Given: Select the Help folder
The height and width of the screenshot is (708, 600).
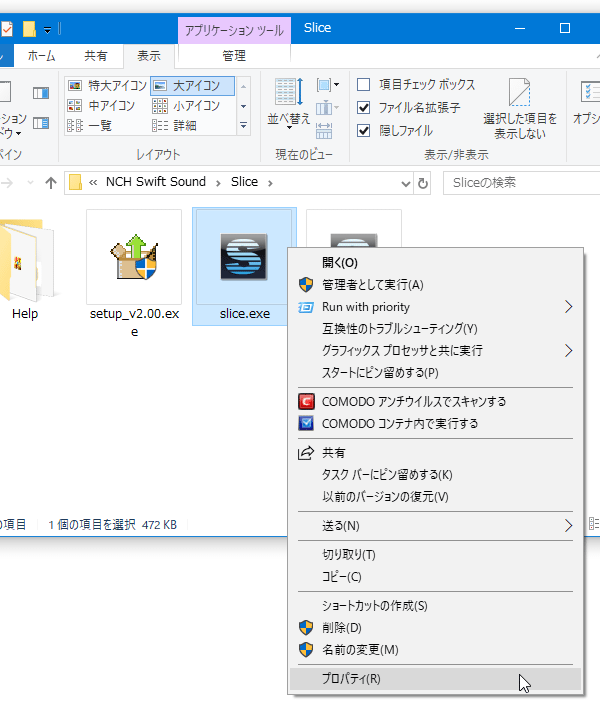Looking at the screenshot, I should pyautogui.click(x=25, y=270).
